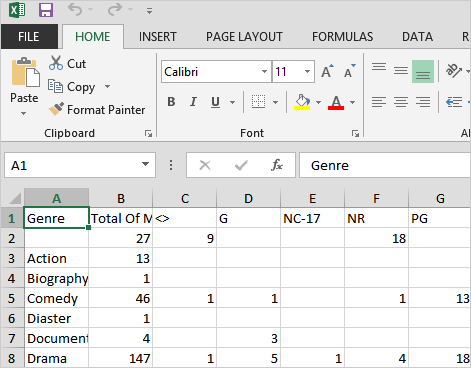This screenshot has width=471, height=368.
Task: Click the formula bar containing Genre
Action: (x=385, y=165)
